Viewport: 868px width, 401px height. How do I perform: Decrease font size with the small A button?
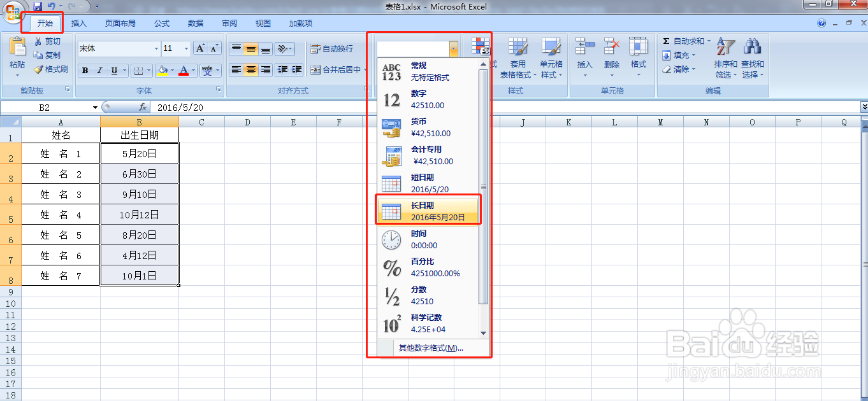pyautogui.click(x=215, y=48)
